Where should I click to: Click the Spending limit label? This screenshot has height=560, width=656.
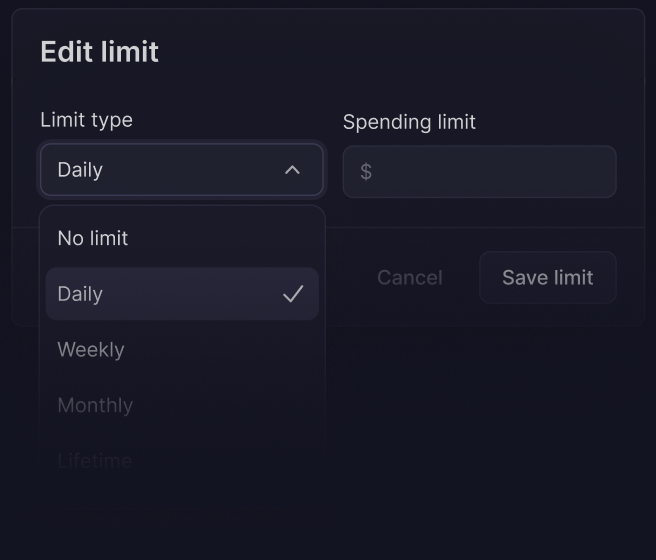coord(409,122)
